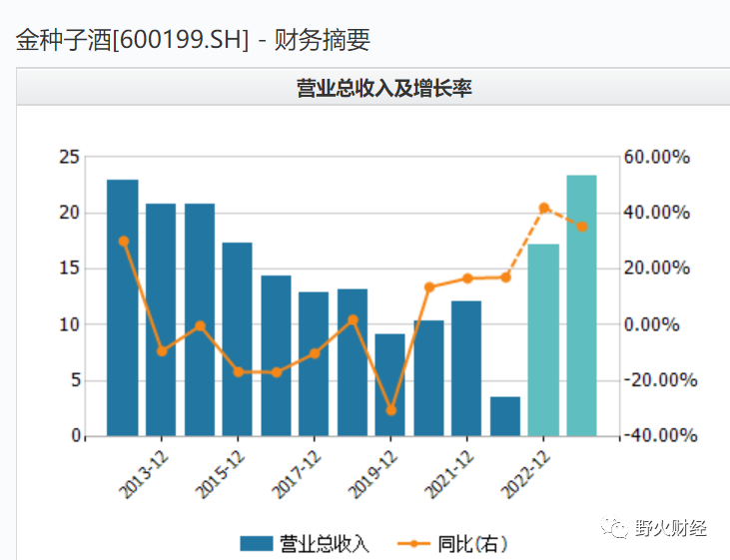The width and height of the screenshot is (730, 560).
Task: Click the 15 left axis label
Action: click(69, 269)
